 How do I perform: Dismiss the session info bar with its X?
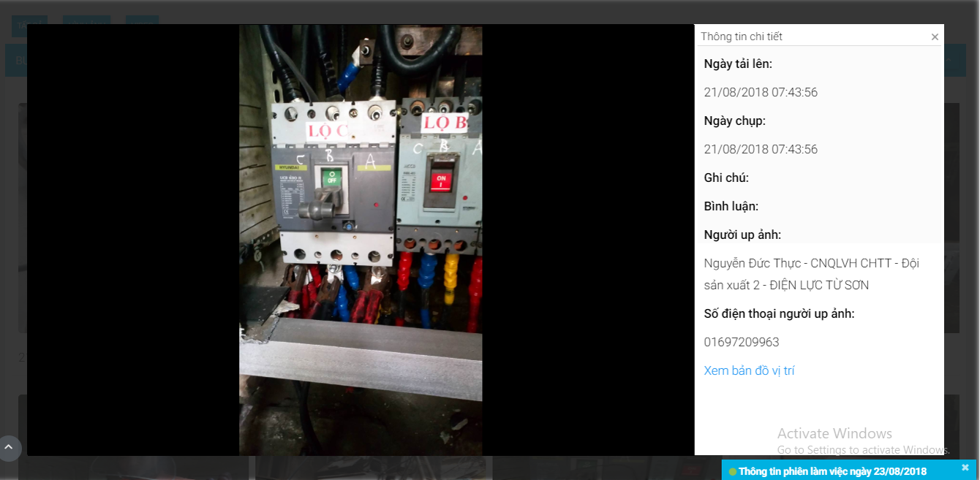[x=965, y=468]
